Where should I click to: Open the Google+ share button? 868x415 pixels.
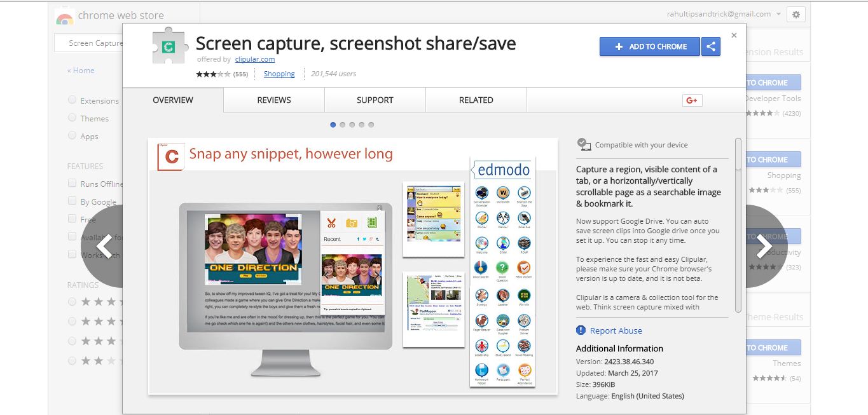692,100
